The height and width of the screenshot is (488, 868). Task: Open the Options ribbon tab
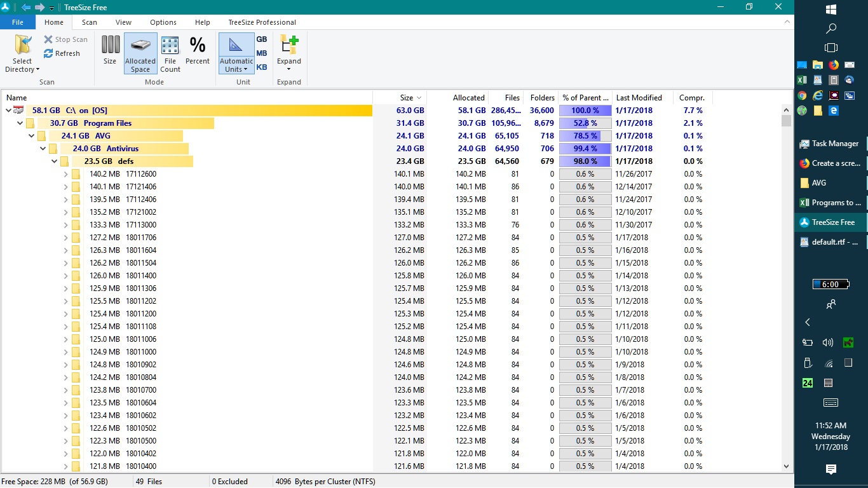click(163, 22)
